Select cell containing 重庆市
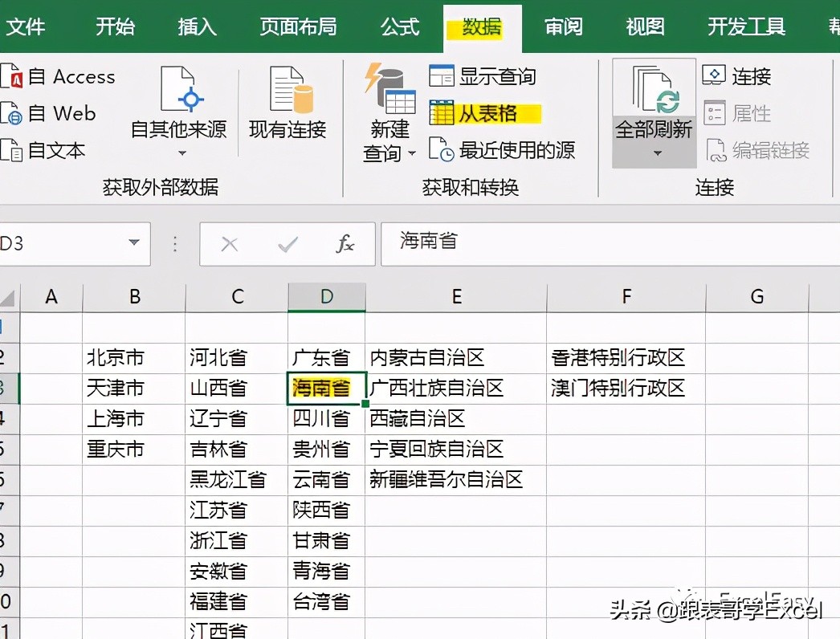 coord(134,450)
